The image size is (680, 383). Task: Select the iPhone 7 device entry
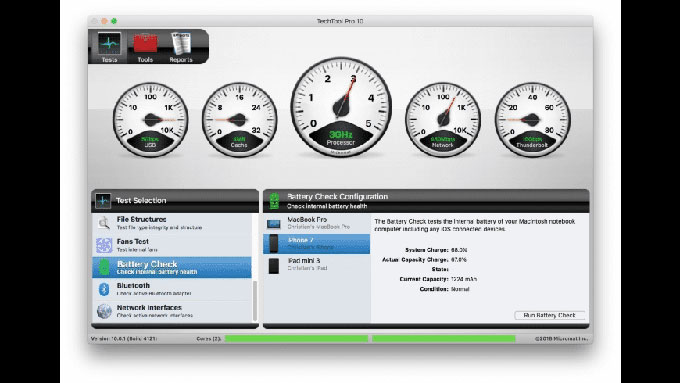point(317,244)
